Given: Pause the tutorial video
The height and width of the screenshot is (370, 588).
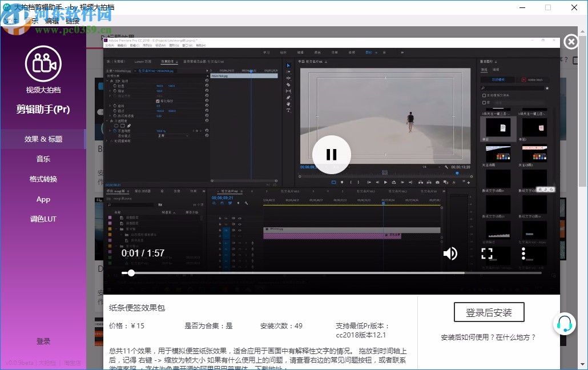Looking at the screenshot, I should 331,154.
